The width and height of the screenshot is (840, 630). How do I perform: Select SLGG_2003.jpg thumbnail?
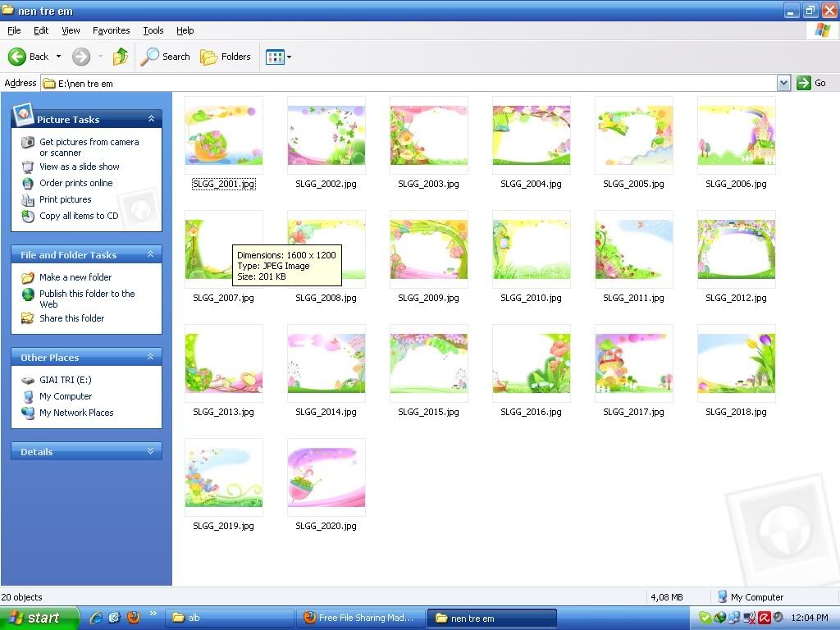click(x=429, y=135)
